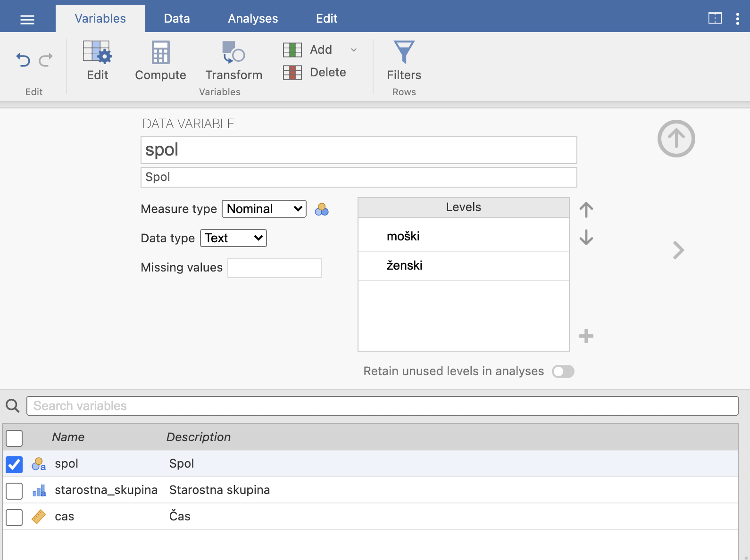Image resolution: width=750 pixels, height=560 pixels.
Task: Click the Delete variable icon
Action: pos(292,72)
